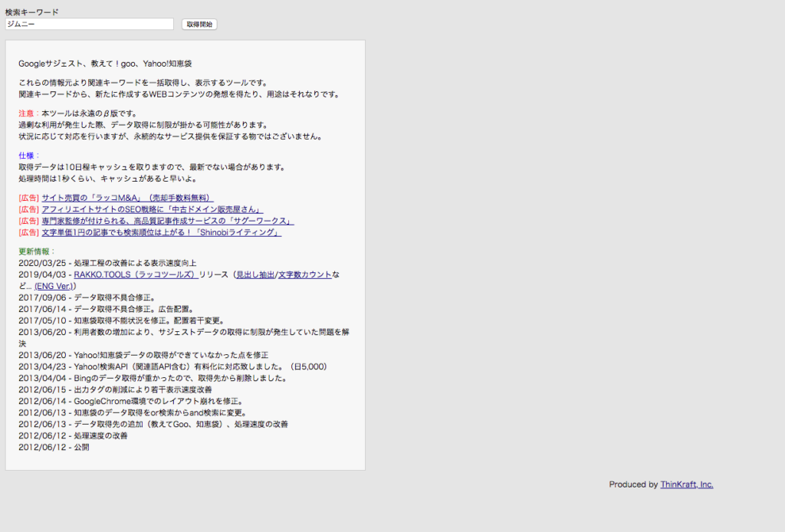Click the 2013/06/20 Yahoo!知恵袋データ entry
The image size is (785, 532).
click(x=143, y=355)
